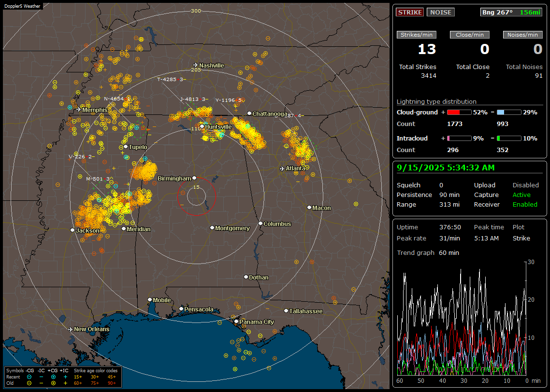The height and width of the screenshot is (392, 550).
Task: Click the Receiver status Enabled
Action: (525, 205)
